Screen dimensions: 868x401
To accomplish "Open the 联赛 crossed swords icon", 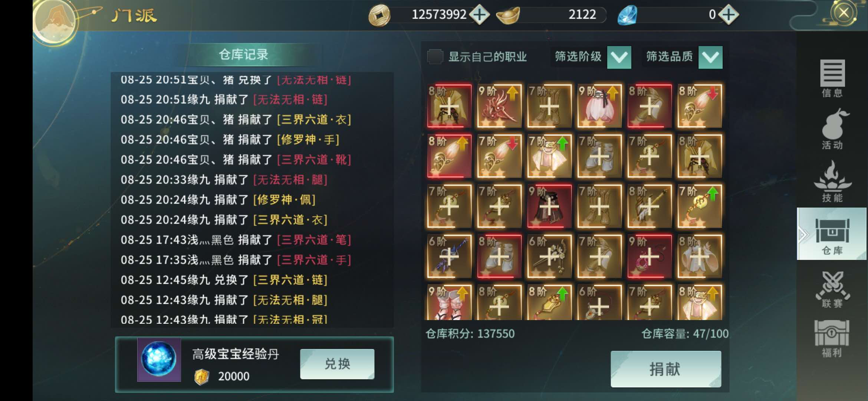I will (x=832, y=289).
